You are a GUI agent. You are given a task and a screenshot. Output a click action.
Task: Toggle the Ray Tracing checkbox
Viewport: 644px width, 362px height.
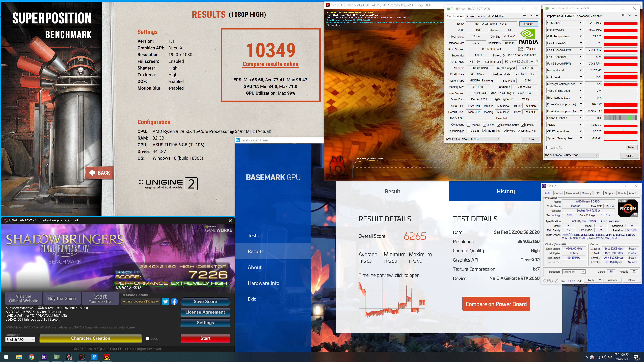(484, 131)
